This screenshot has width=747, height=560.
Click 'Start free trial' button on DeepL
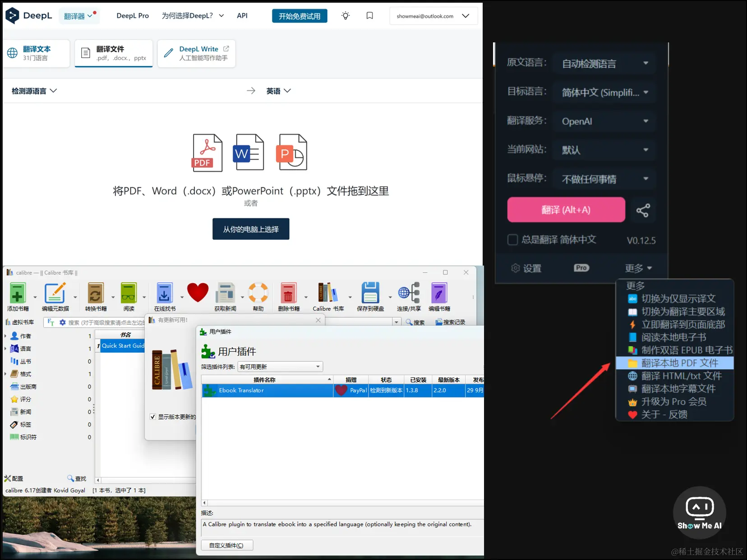(x=300, y=16)
